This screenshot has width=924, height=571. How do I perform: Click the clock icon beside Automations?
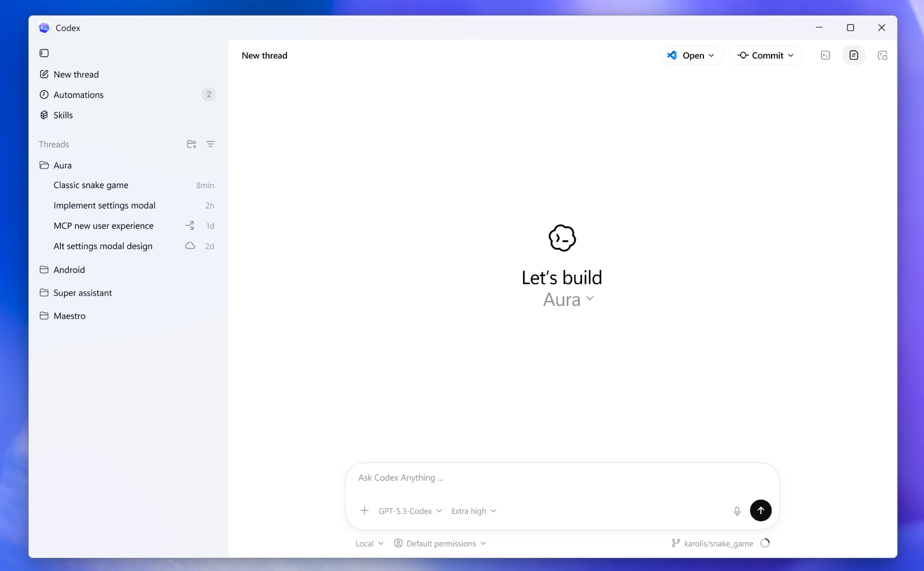(x=44, y=94)
